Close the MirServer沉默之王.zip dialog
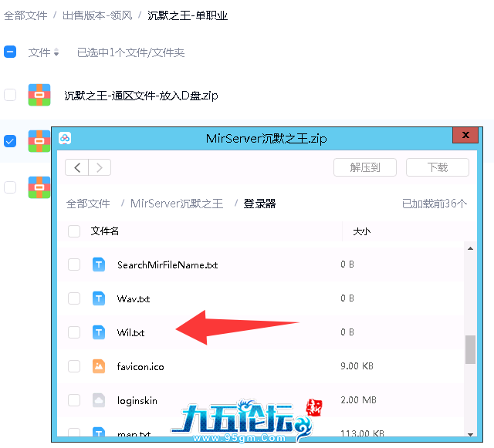494x448 pixels. pos(465,135)
